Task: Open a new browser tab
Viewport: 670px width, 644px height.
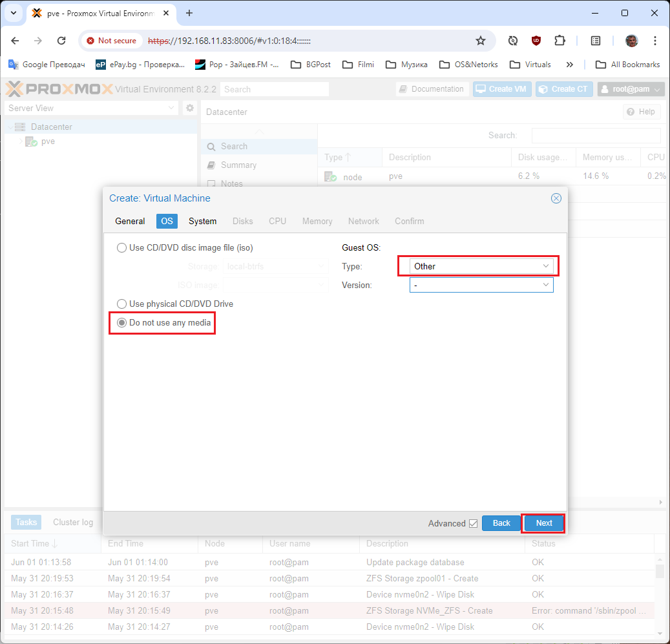Action: 189,13
